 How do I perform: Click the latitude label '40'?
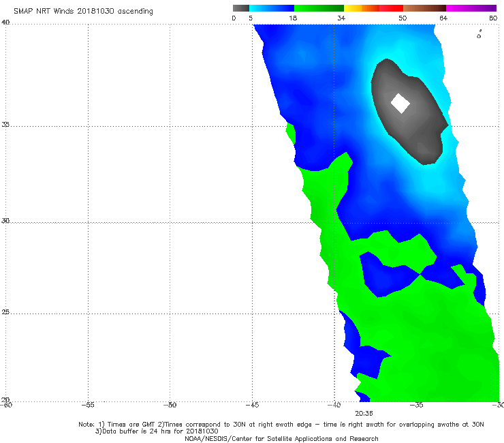[x=5, y=22]
